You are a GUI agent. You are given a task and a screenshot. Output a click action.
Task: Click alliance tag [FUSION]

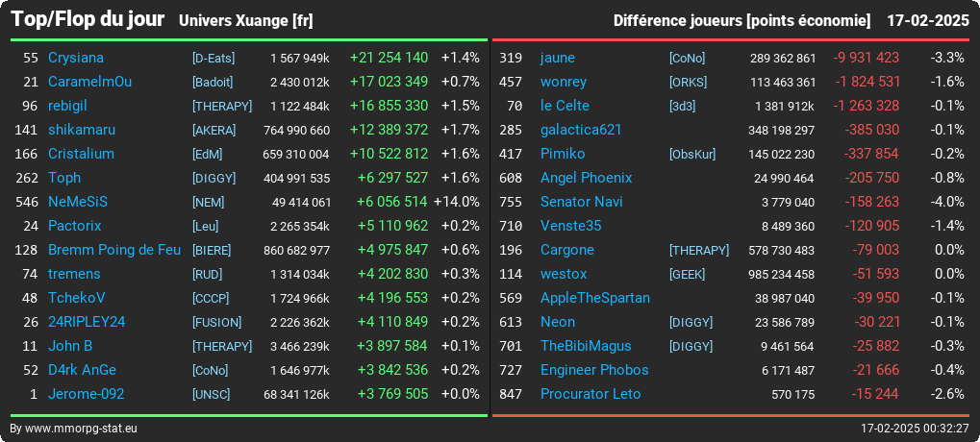[217, 322]
